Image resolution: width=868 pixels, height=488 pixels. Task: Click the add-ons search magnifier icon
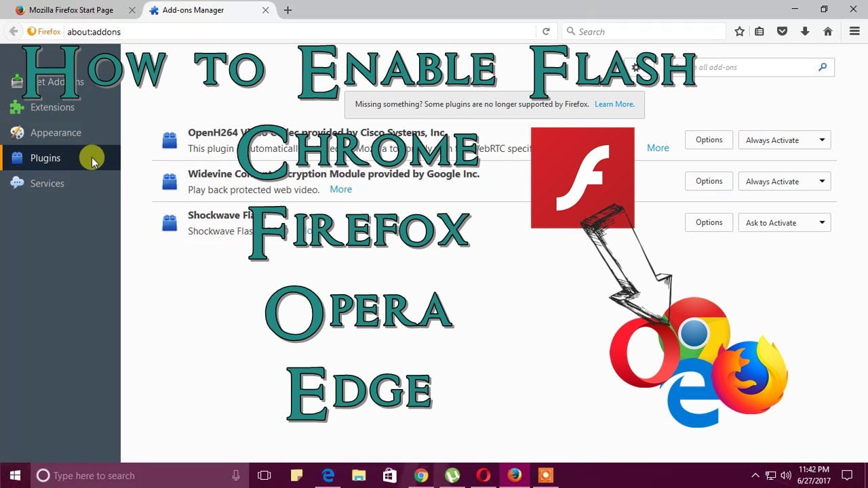click(823, 67)
